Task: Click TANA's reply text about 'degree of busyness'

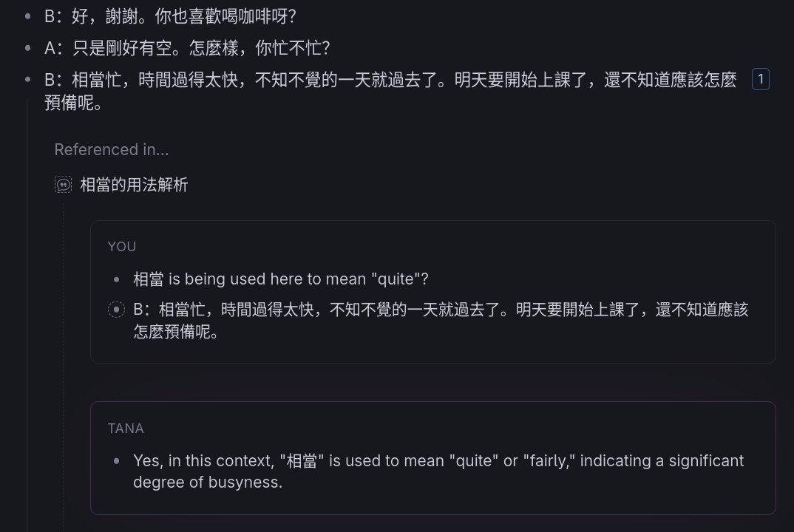Action: pos(438,471)
